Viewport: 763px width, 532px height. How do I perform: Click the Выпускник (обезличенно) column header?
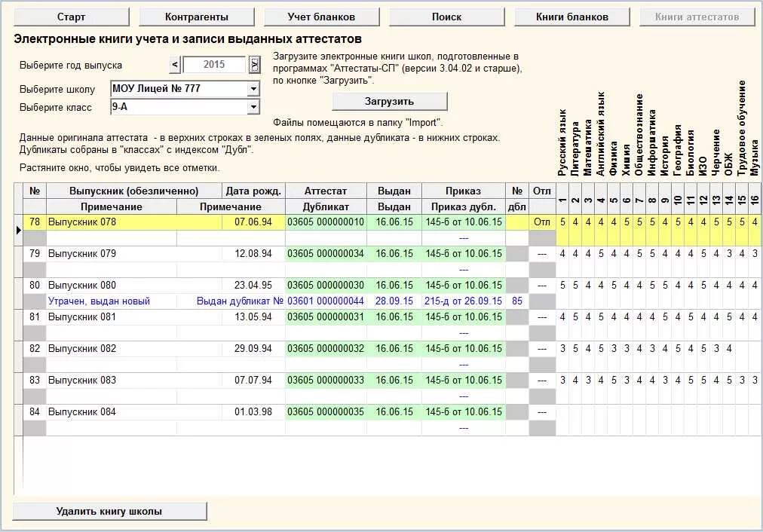(x=133, y=191)
